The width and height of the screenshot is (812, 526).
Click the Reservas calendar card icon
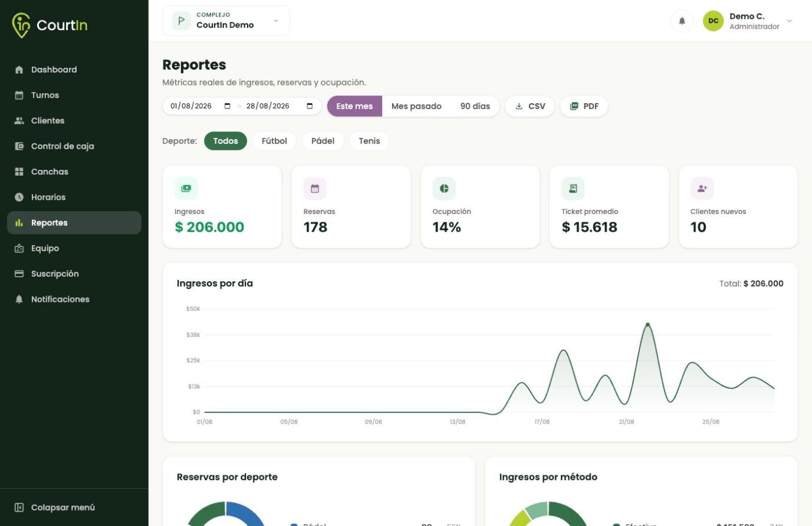(x=315, y=189)
